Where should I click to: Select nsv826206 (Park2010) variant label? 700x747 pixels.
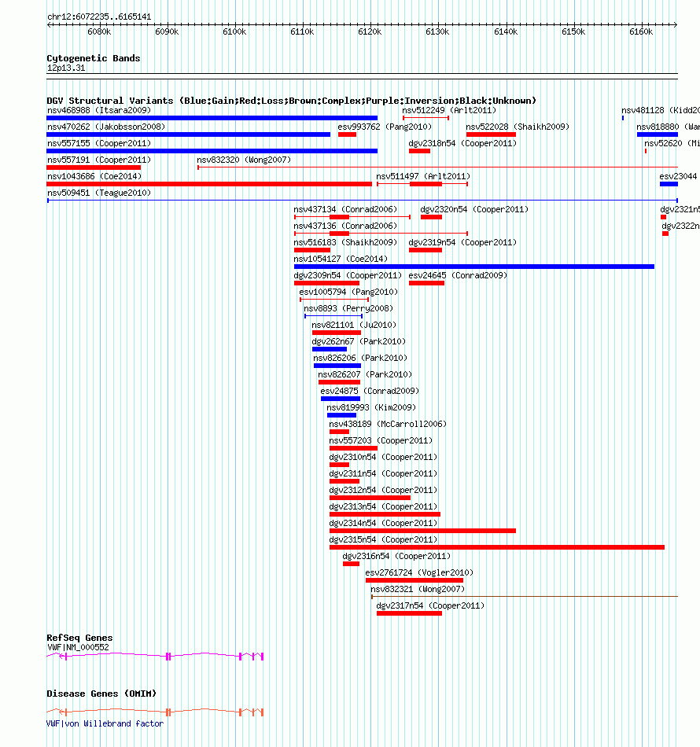360,359
